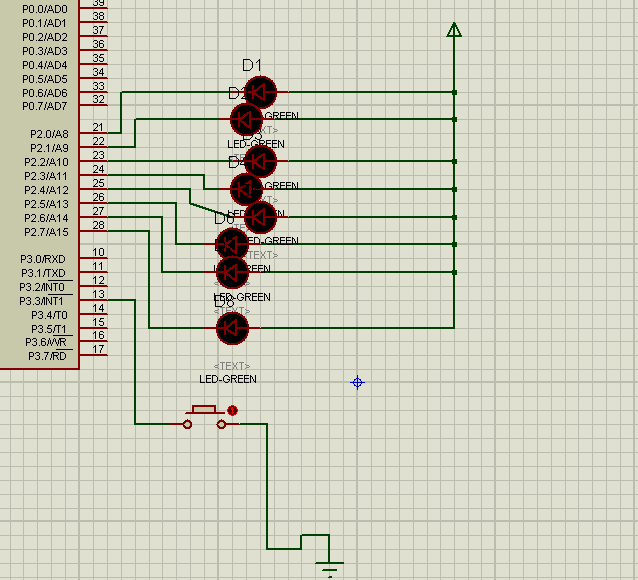
Task: Click the P0.0/AD0 pin label
Action: click(x=45, y=9)
